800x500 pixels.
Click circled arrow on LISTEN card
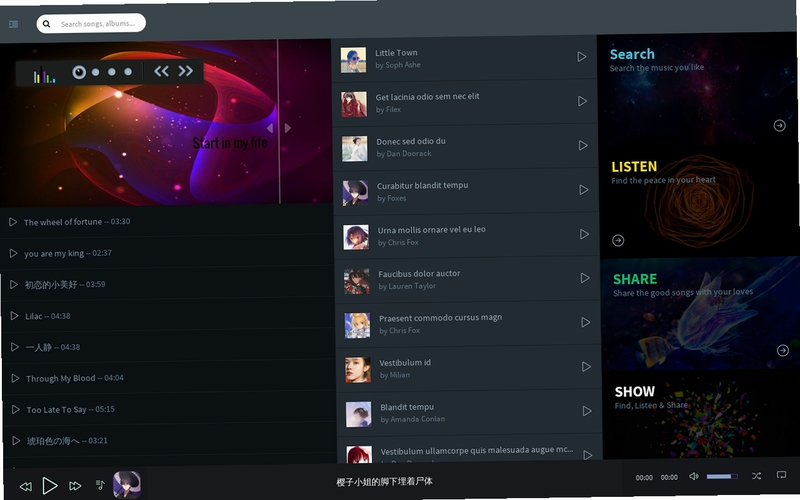click(618, 240)
